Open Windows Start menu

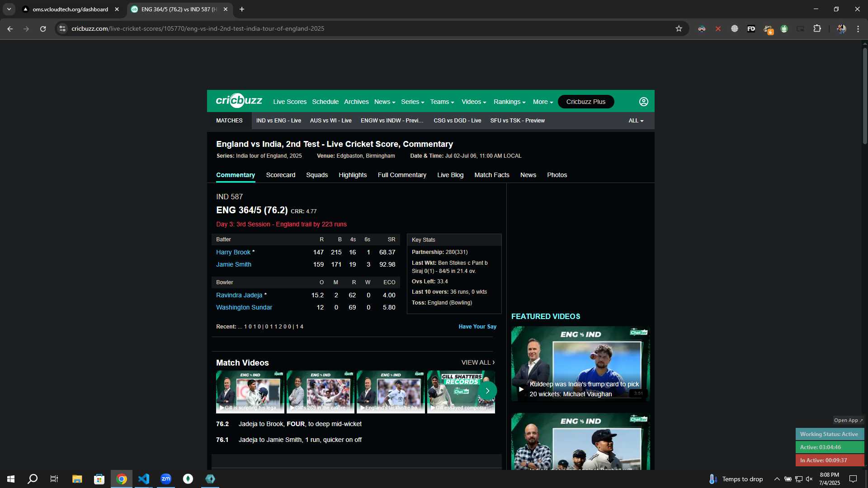coord(11,479)
